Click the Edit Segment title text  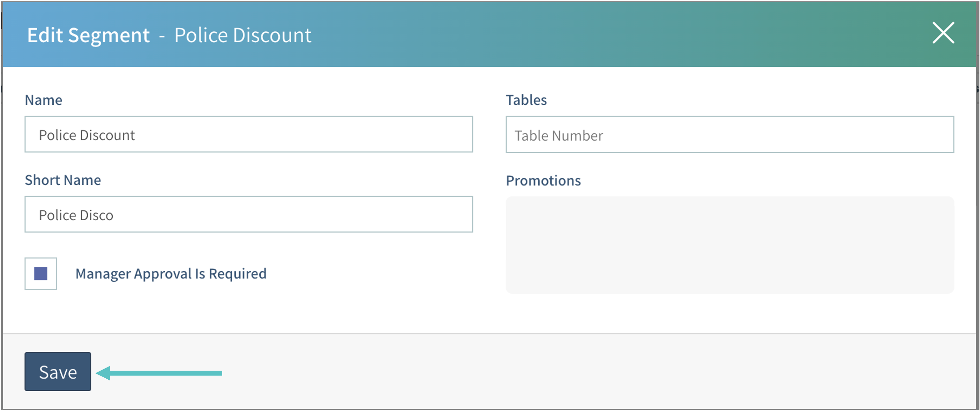point(88,35)
